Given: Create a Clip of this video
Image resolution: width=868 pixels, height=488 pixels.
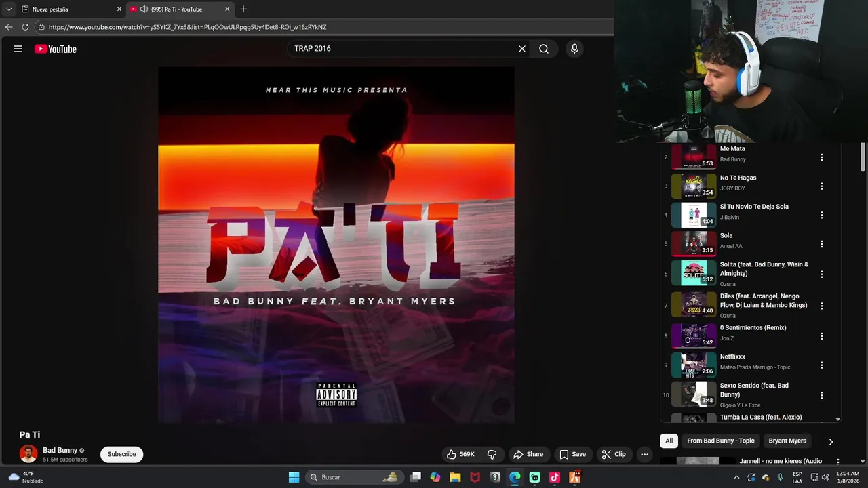Looking at the screenshot, I should point(614,454).
